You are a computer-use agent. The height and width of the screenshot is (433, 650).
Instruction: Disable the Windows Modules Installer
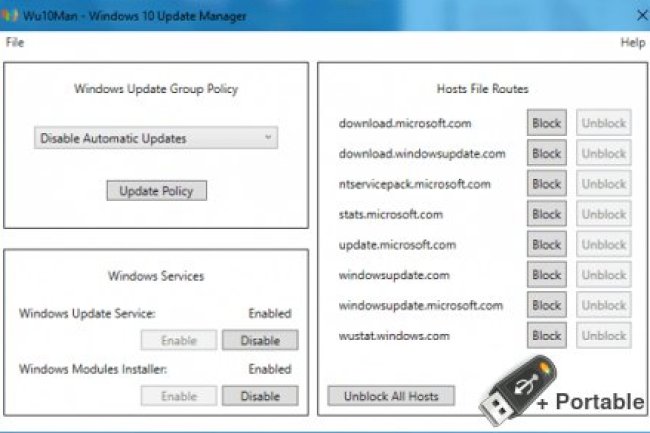pos(259,396)
